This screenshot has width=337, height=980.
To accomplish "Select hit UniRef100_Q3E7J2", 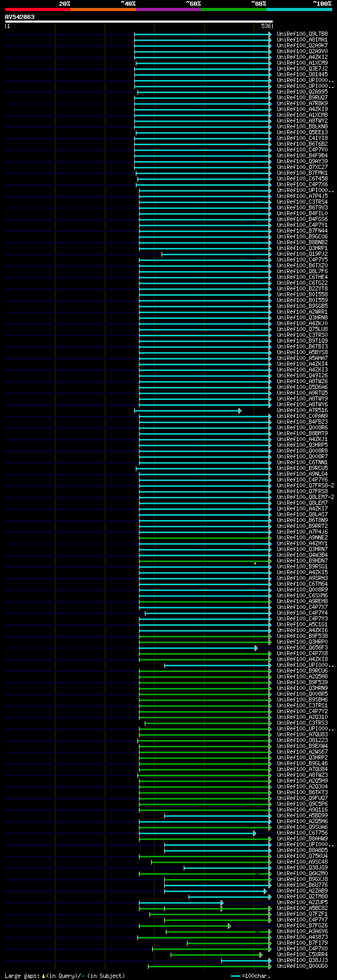I will pos(302,69).
